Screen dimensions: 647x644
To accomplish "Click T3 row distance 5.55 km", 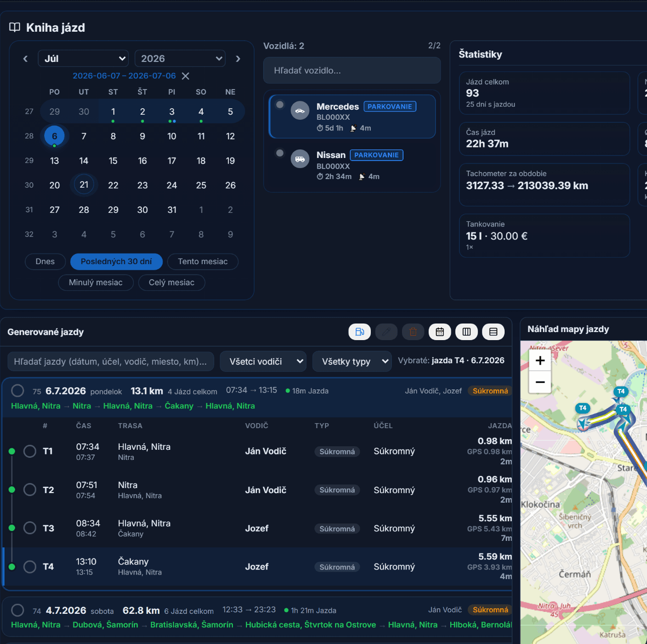I will coord(495,518).
